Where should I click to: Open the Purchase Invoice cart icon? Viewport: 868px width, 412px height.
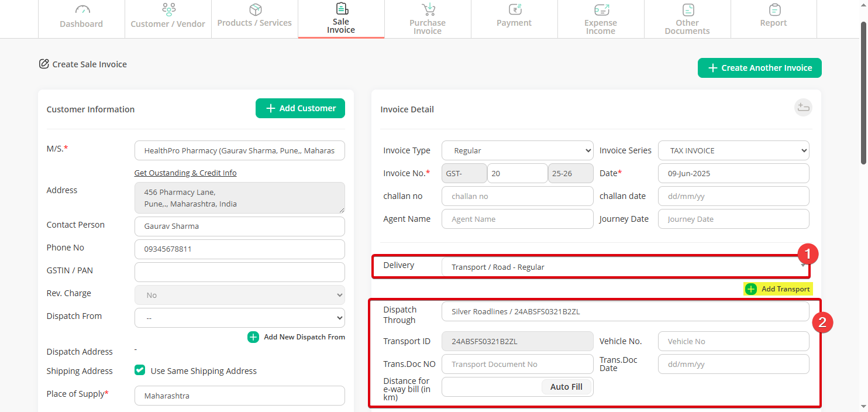click(429, 9)
